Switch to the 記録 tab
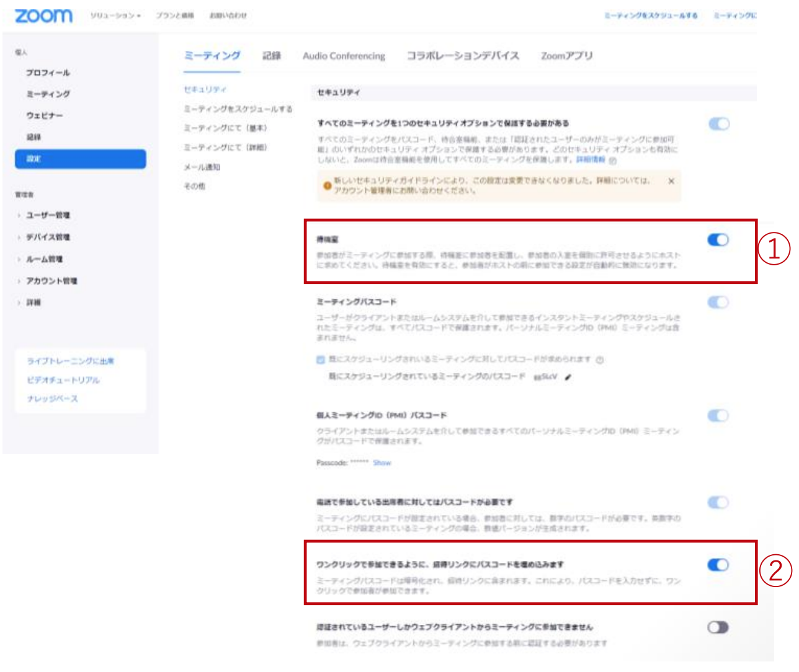This screenshot has width=799, height=672. tap(271, 56)
